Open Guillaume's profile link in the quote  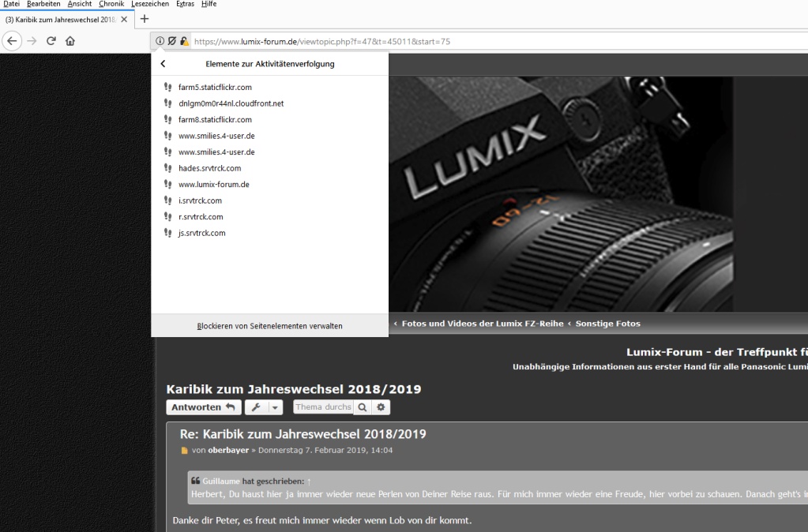click(221, 481)
